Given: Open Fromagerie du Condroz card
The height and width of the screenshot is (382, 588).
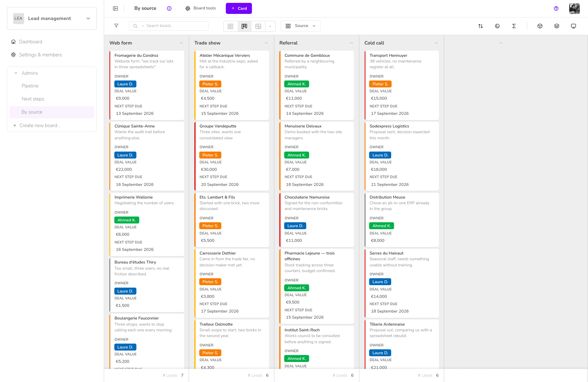Looking at the screenshot, I should tap(147, 85).
